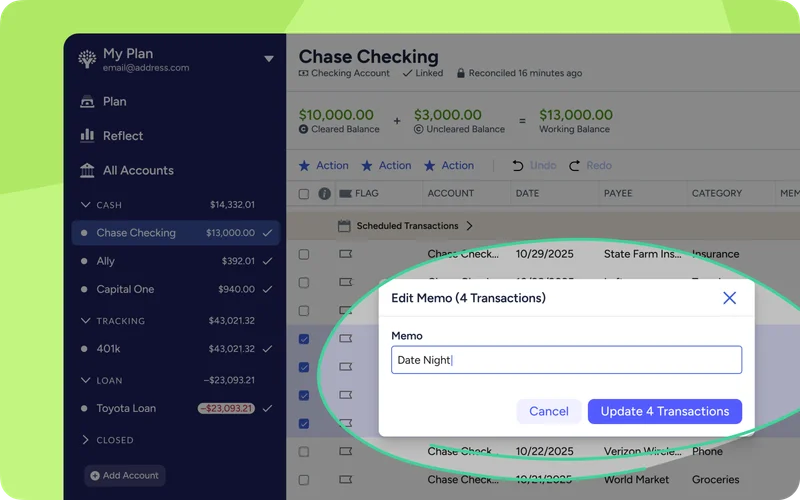Image resolution: width=800 pixels, height=500 pixels.
Task: Collapse the LOAN accounts group
Action: [85, 380]
